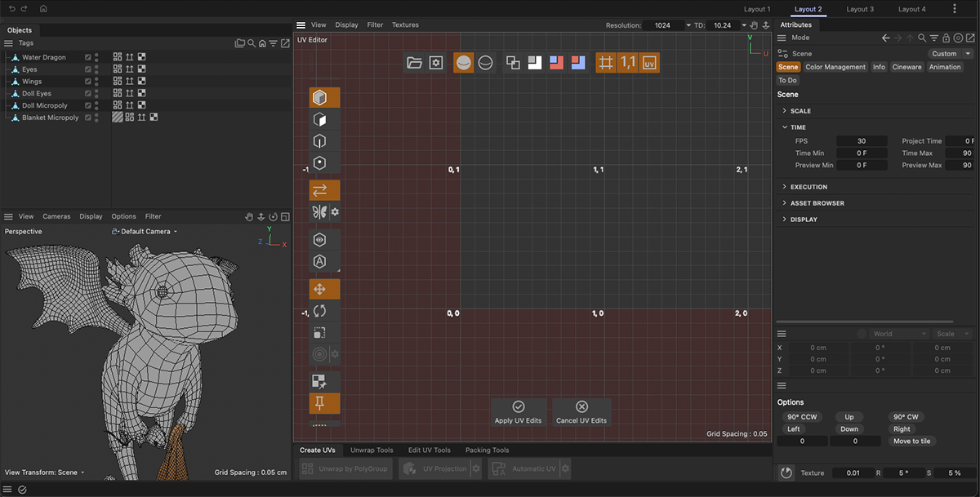Open the Custom dropdown in Attributes

click(x=951, y=54)
